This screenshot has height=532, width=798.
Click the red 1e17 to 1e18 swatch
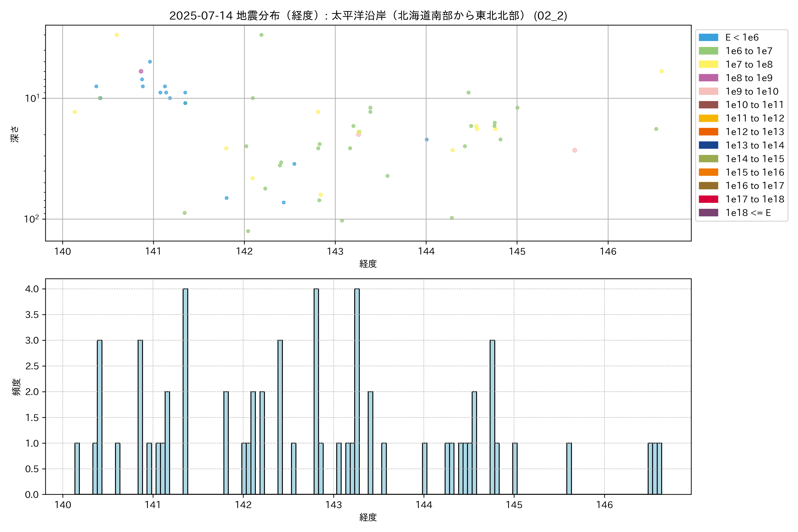(x=708, y=199)
